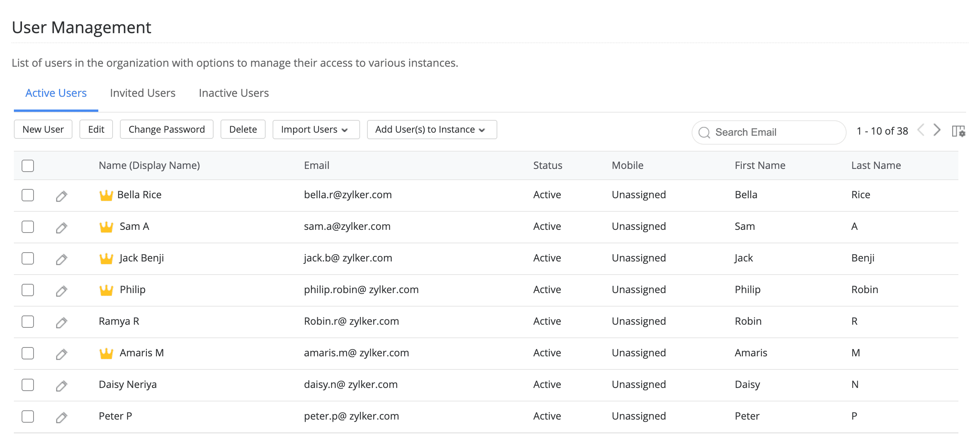Go to next page with right arrow
Image resolution: width=980 pixels, height=435 pixels.
(x=937, y=130)
